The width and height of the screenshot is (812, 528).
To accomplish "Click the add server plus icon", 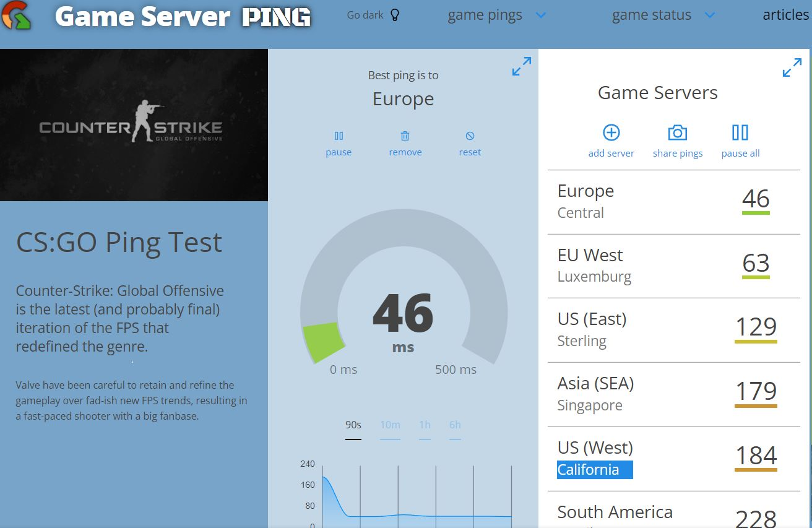I will [611, 141].
